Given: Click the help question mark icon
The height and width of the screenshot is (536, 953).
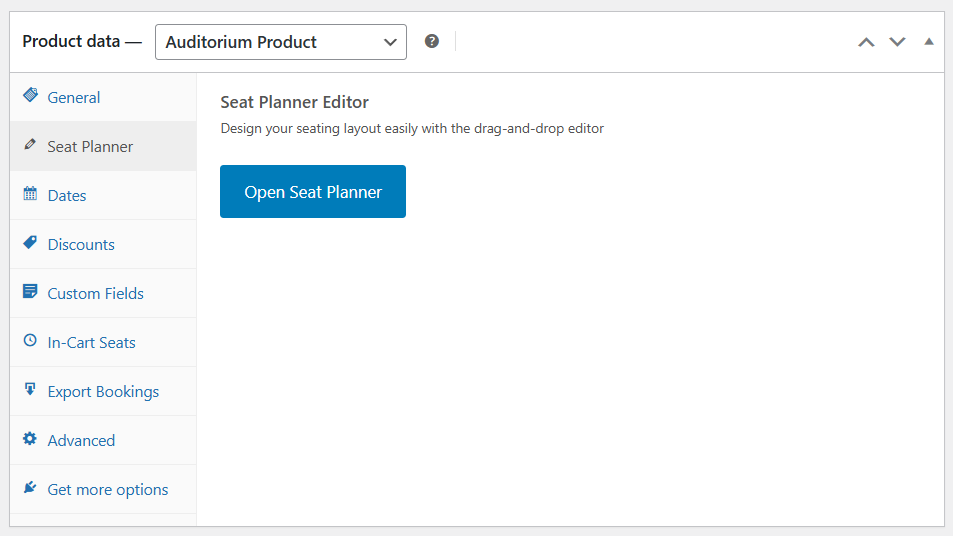Looking at the screenshot, I should 432,41.
